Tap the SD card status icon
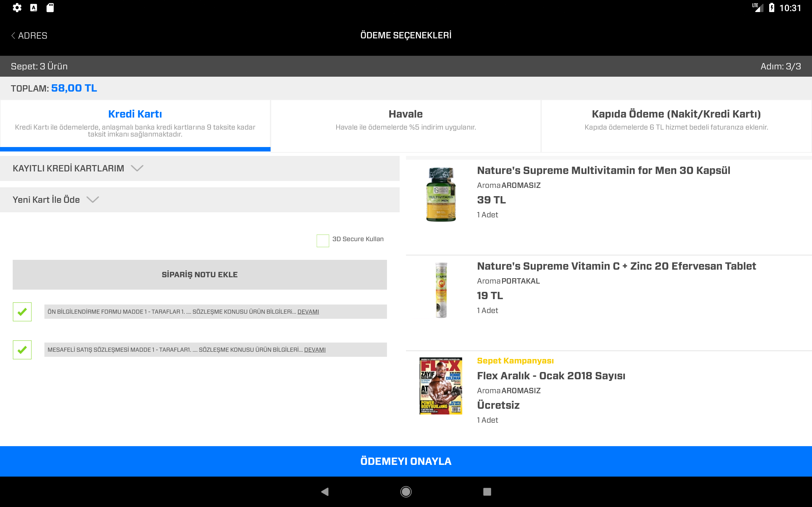Screen dimensions: 812x507 click(50, 8)
